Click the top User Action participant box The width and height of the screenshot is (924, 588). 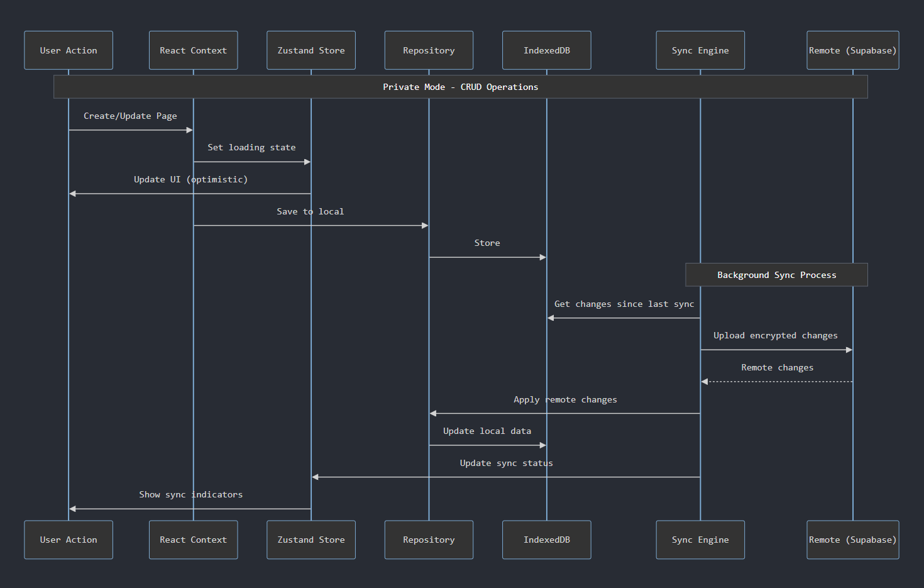[x=69, y=50]
